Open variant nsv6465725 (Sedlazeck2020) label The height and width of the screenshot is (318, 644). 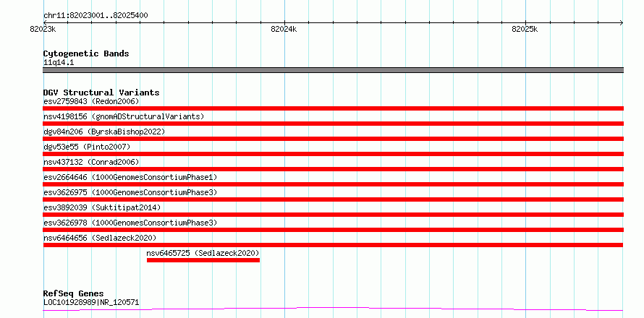(x=203, y=253)
